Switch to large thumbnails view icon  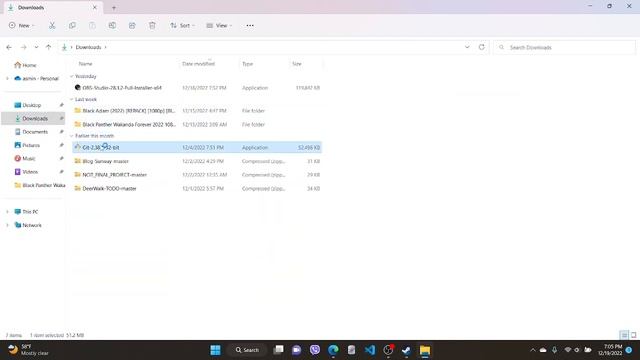pyautogui.click(x=633, y=335)
